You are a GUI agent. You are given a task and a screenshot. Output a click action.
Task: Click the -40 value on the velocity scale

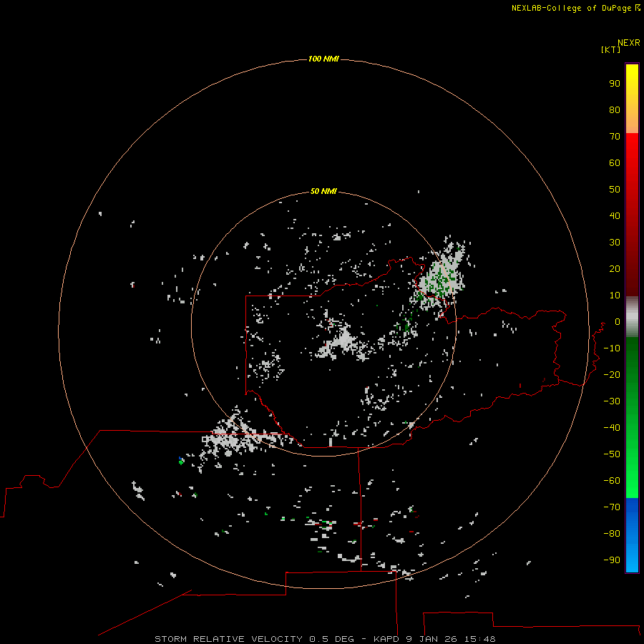[x=612, y=428]
